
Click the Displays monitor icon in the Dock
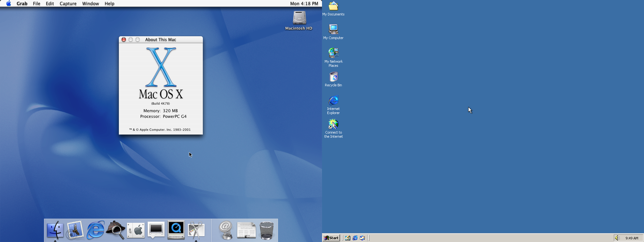156,230
